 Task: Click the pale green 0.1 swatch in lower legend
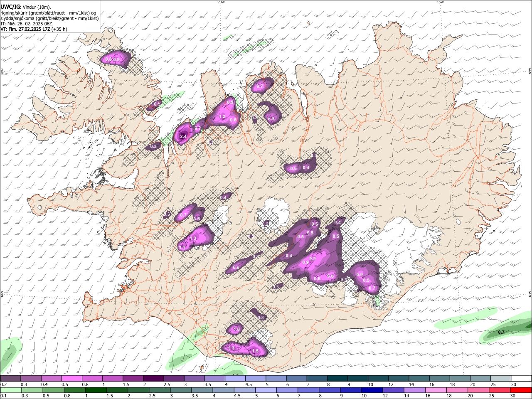pos(11,390)
